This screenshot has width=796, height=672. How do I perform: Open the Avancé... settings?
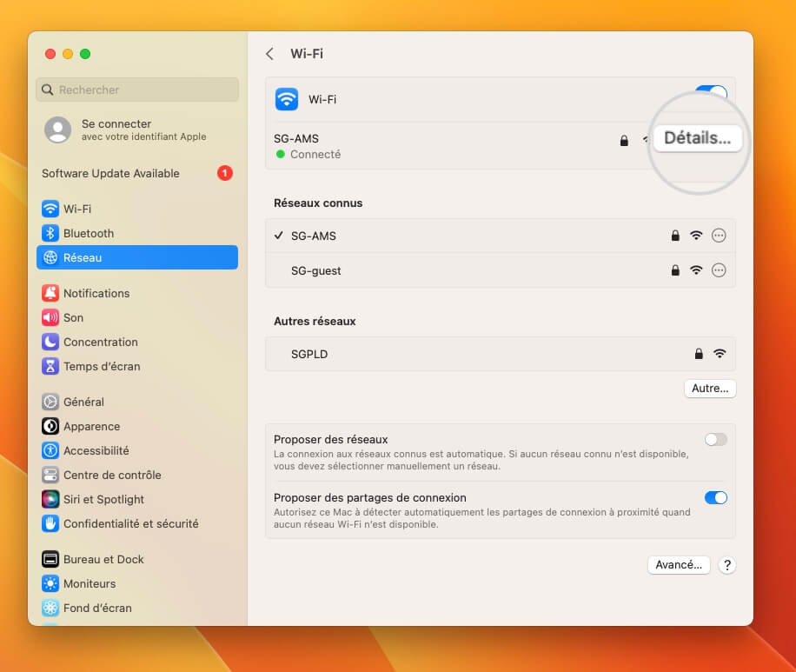click(679, 565)
